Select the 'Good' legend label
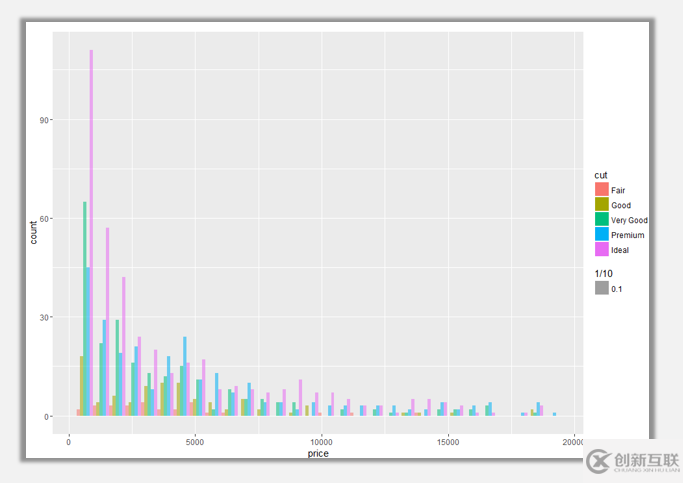The width and height of the screenshot is (683, 483). point(621,205)
